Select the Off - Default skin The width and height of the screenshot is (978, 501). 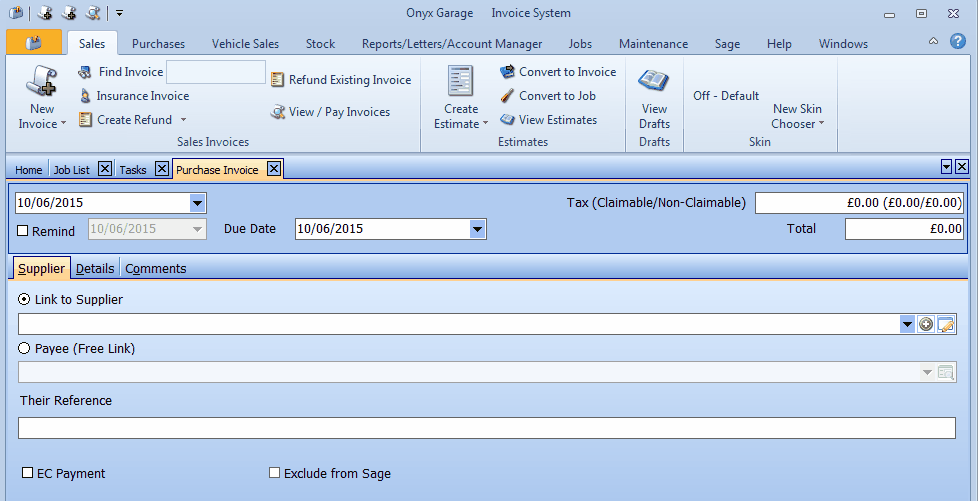click(x=726, y=96)
